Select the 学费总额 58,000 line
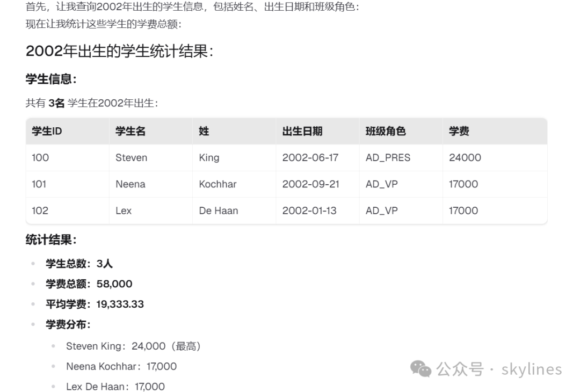Screen dimensions: 580x392 89,284
